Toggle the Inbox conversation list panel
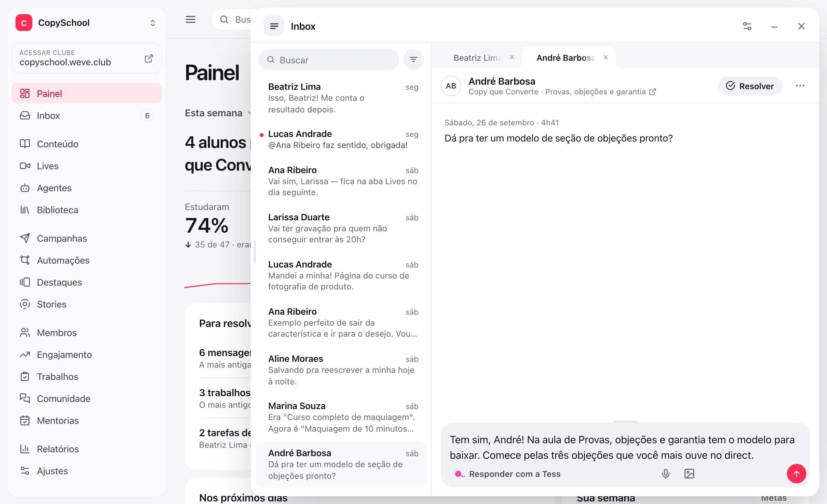 (274, 26)
